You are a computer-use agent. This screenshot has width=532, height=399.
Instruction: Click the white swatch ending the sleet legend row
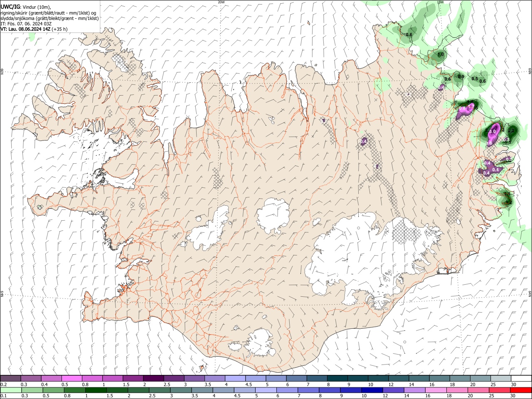coord(521,378)
